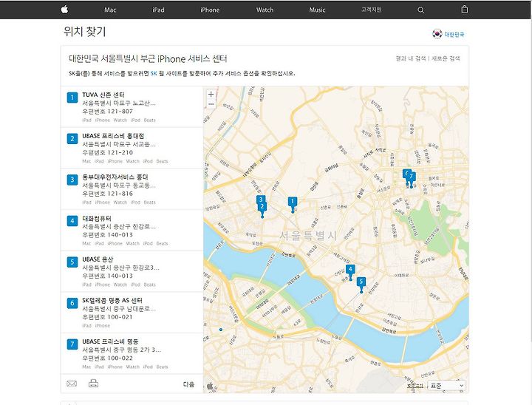This screenshot has height=405, width=532.
Task: Open the shopping bag icon
Action: 465,10
